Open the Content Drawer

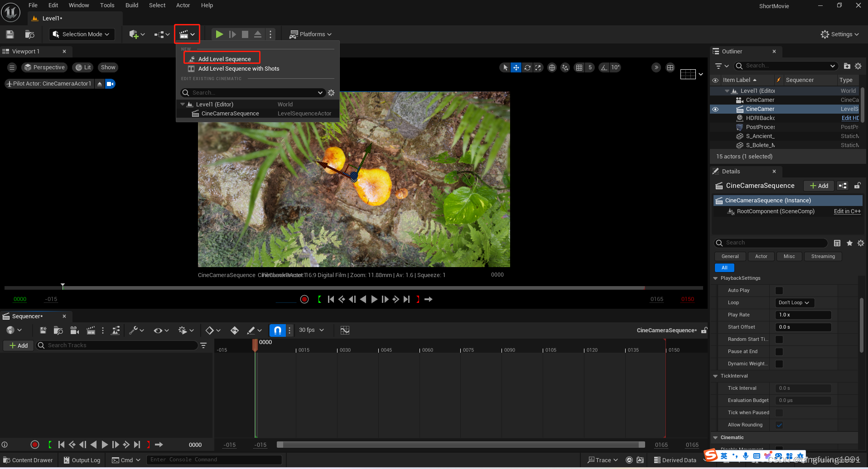pos(28,460)
